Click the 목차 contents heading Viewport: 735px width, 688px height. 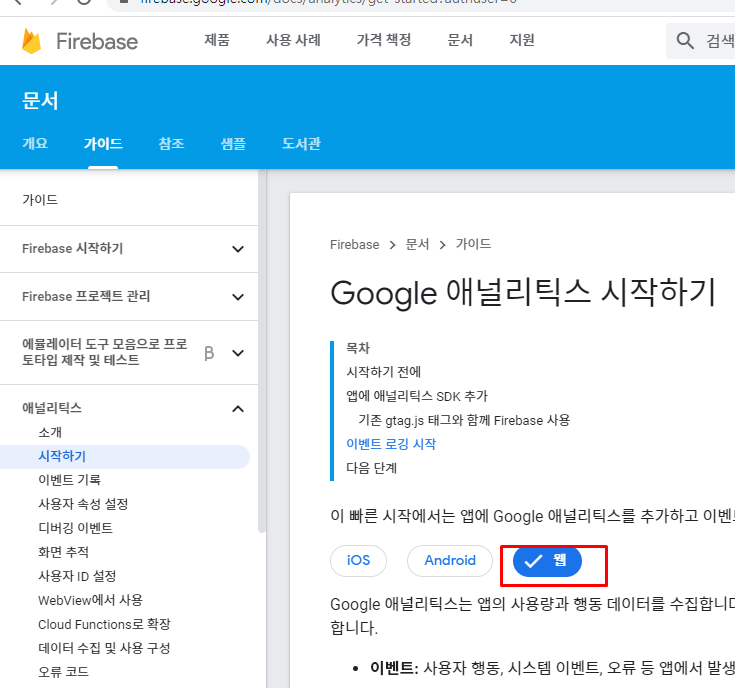click(358, 348)
